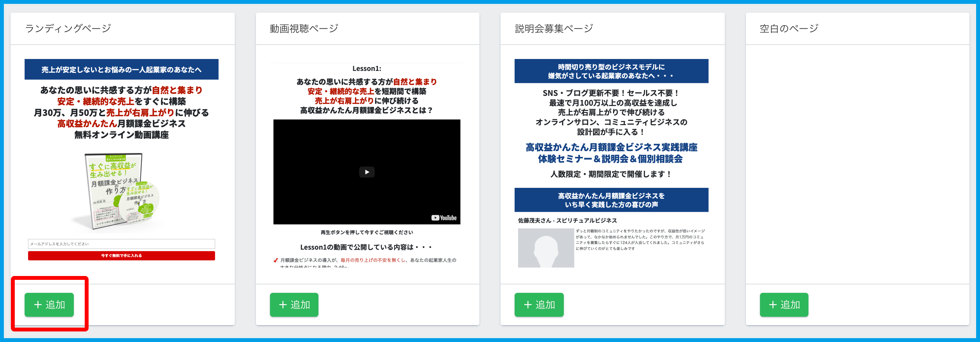This screenshot has height=342, width=980.
Task: Click the empty 空白のページ preview area
Action: [x=857, y=163]
